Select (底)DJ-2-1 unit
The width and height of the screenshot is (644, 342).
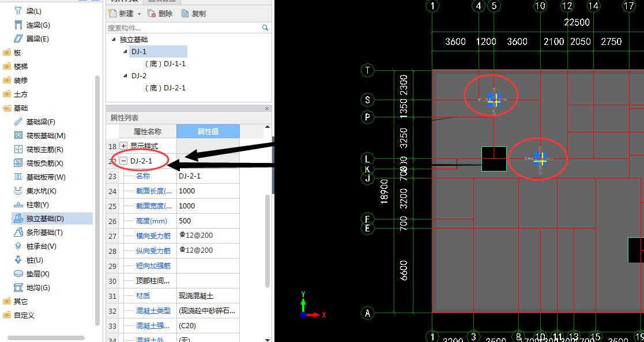click(165, 88)
